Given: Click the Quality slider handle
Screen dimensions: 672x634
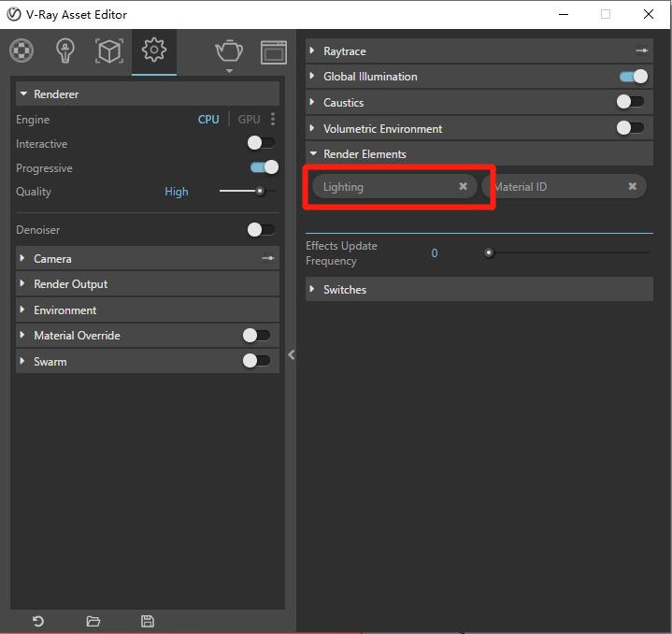Looking at the screenshot, I should pyautogui.click(x=260, y=191).
